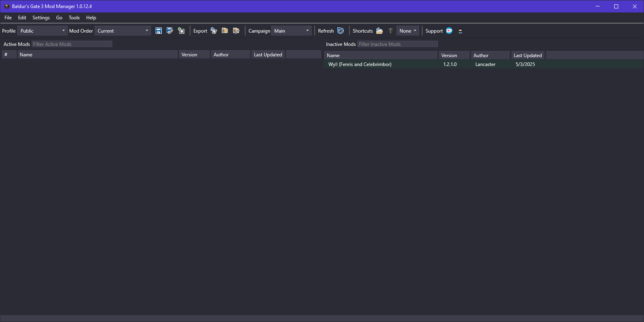Open the None dropdown in the toolbar
Screen dimensions: 644x322
[408, 31]
